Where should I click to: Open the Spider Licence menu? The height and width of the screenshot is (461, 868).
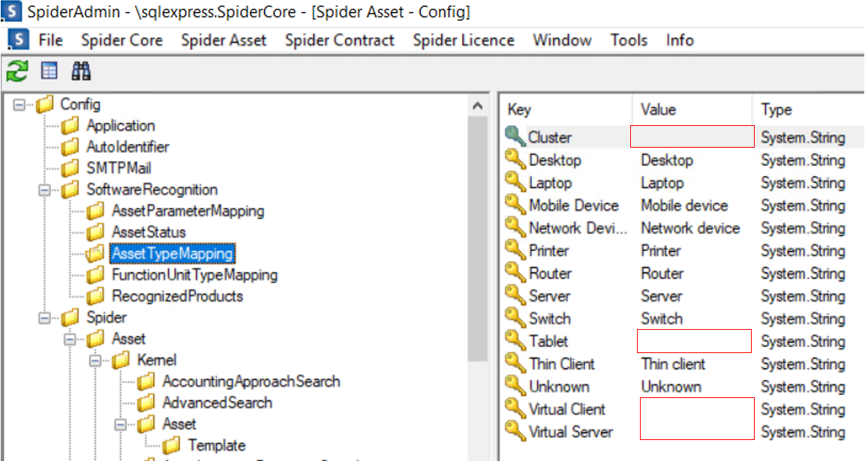[464, 40]
